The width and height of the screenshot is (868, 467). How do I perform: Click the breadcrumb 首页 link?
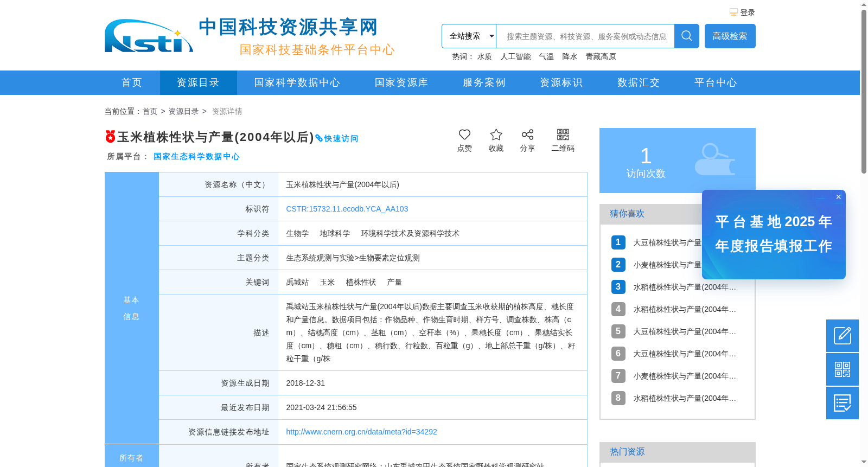(x=150, y=111)
